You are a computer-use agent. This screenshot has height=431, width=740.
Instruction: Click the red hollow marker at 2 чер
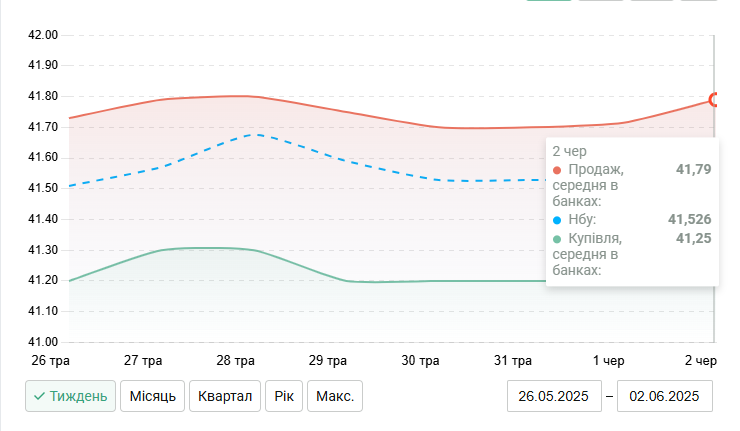714,99
